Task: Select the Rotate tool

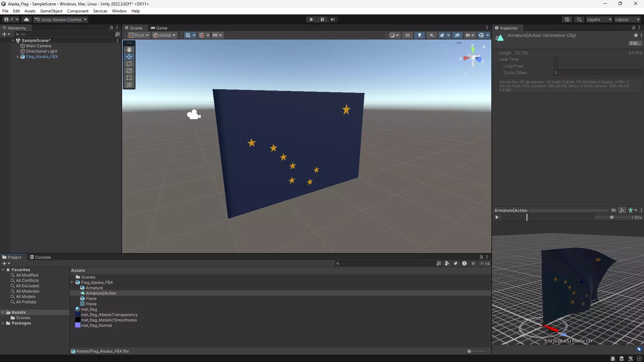Action: click(129, 64)
